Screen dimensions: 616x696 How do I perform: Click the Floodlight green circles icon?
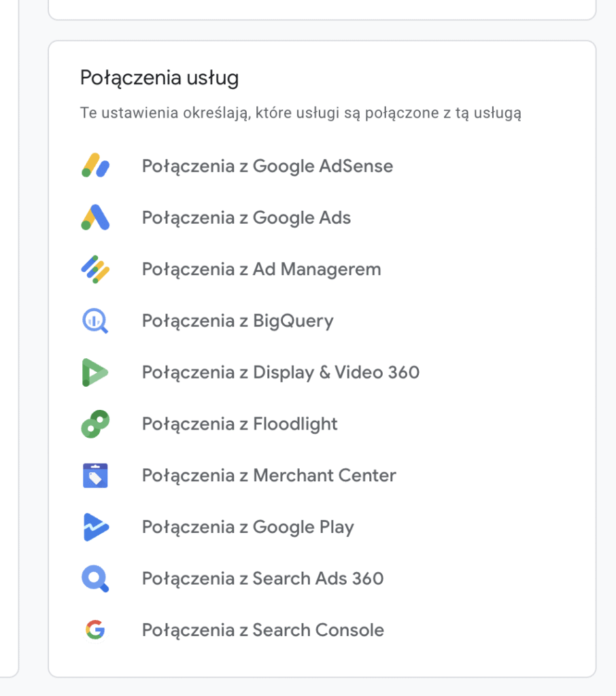pyautogui.click(x=95, y=424)
